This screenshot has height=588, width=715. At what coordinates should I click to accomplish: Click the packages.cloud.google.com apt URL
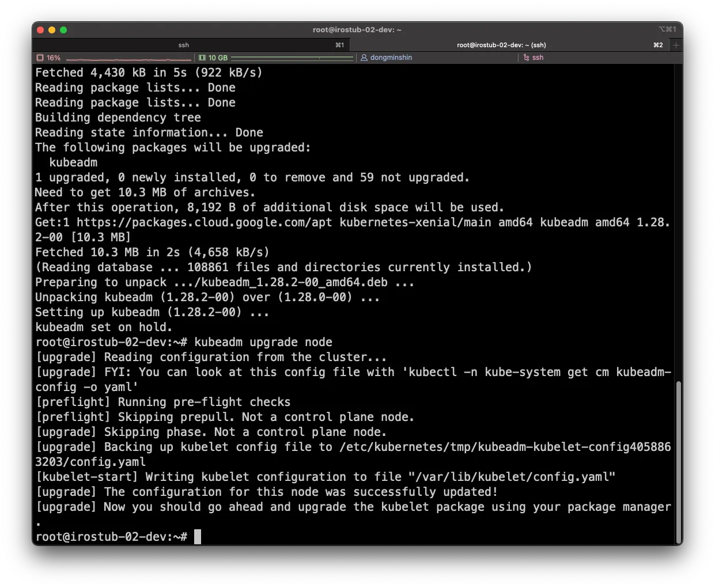(204, 222)
